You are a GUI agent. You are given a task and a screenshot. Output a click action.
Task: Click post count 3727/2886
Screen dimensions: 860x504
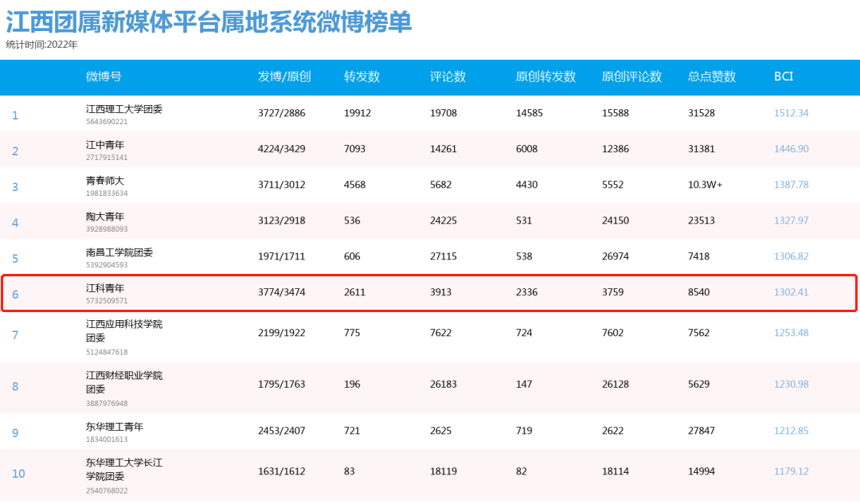[281, 113]
